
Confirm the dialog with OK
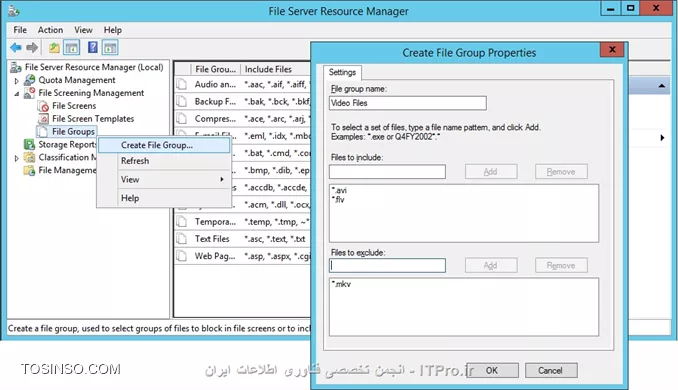click(x=492, y=371)
